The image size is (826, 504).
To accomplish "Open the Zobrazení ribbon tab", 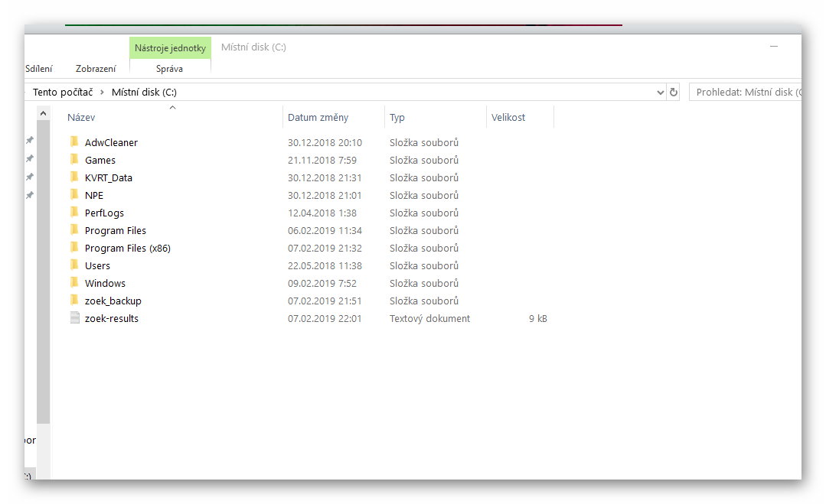I will coord(96,68).
